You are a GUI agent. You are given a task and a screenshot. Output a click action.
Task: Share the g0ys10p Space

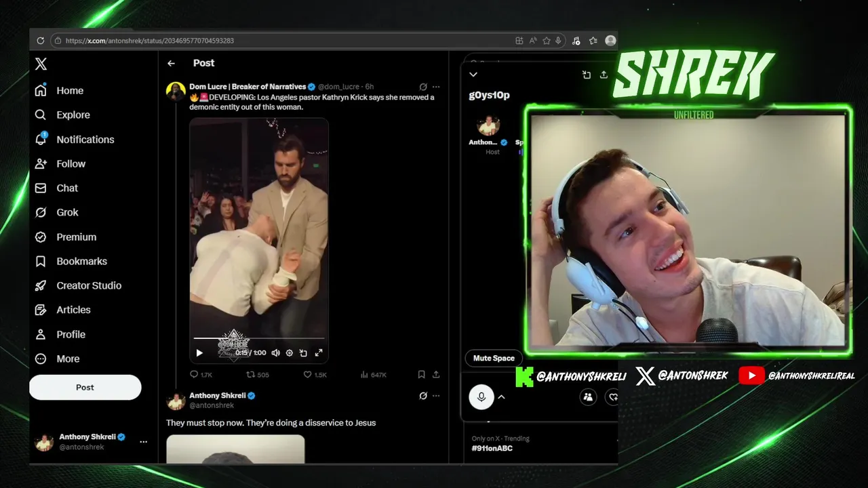604,75
